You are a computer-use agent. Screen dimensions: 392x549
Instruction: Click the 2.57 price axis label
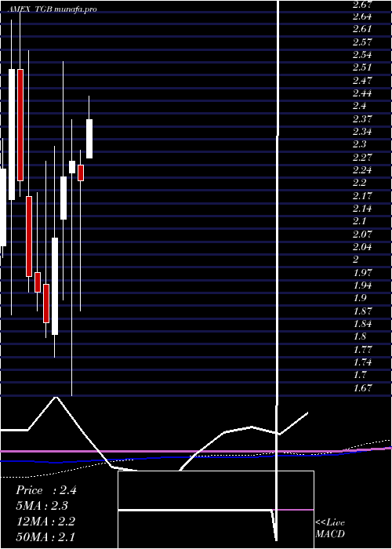[362, 42]
